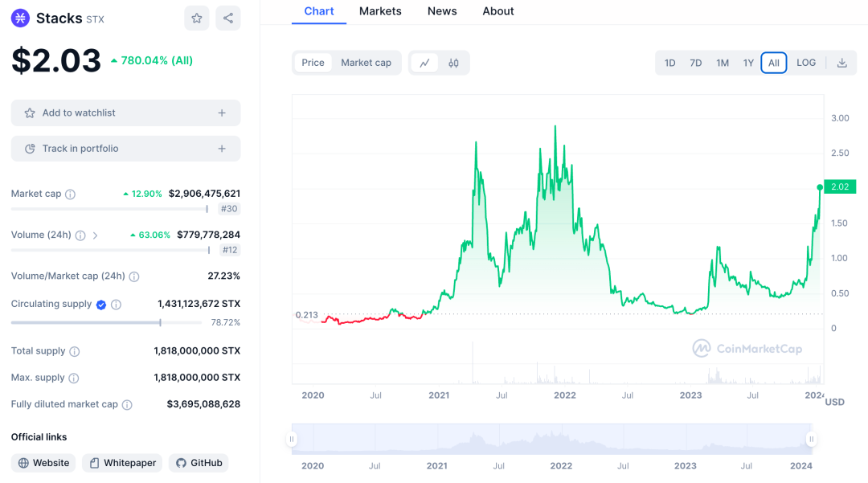This screenshot has height=483, width=868.
Task: Open the About tab
Action: (x=497, y=11)
